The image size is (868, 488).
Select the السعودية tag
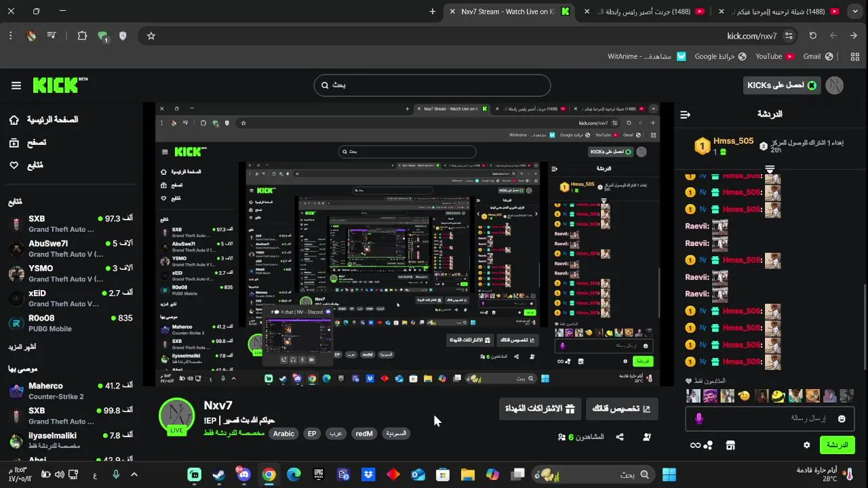coord(397,434)
